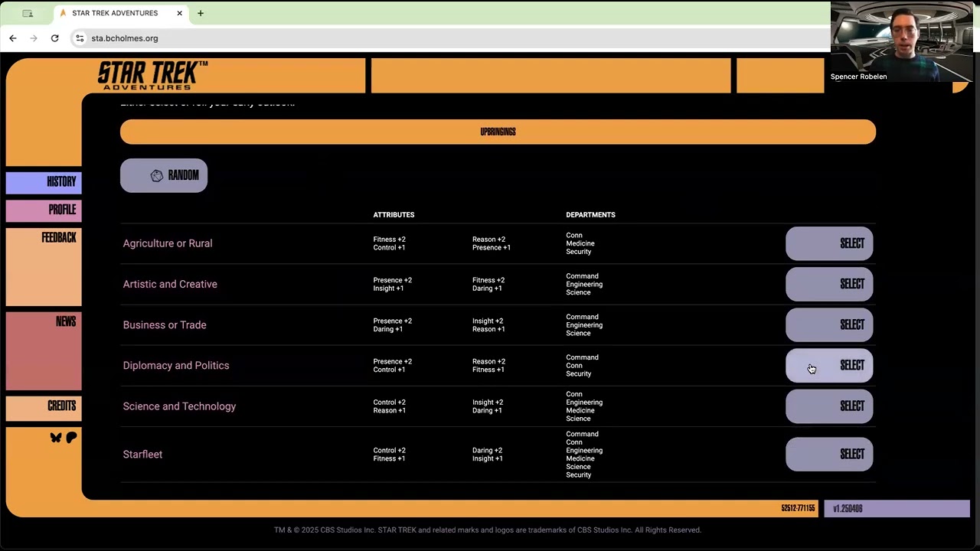This screenshot has height=551, width=980.
Task: Go back using the browser back arrow
Action: [13, 38]
